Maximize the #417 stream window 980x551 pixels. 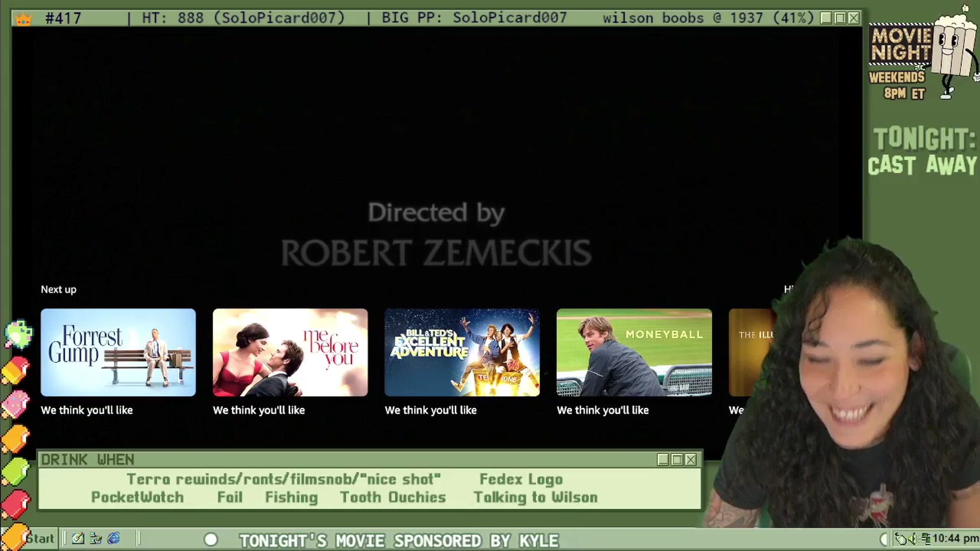840,18
